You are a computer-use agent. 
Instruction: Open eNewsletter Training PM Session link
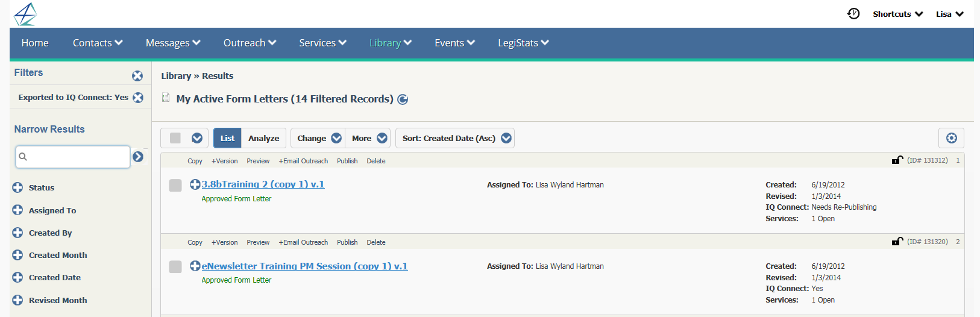pyautogui.click(x=304, y=266)
